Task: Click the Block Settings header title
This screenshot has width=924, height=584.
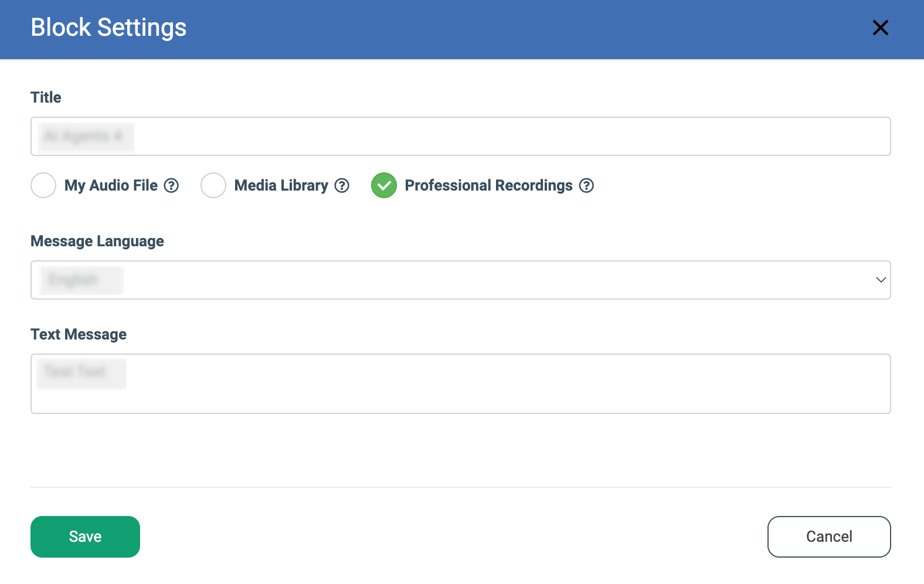Action: [108, 28]
